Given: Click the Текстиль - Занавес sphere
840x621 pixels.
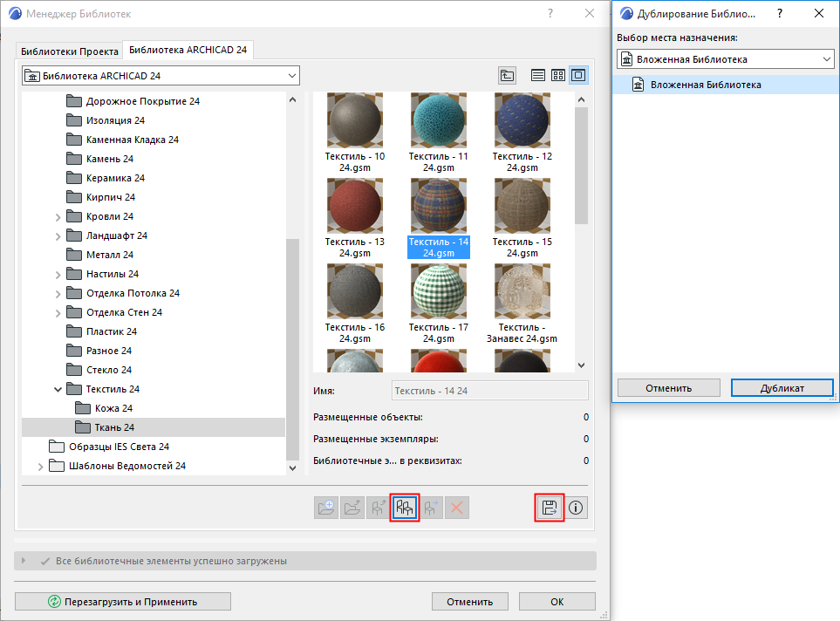Looking at the screenshot, I should pyautogui.click(x=522, y=291).
